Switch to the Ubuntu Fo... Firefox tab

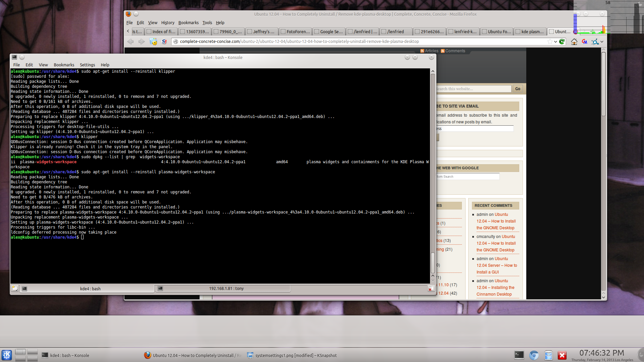coord(496,32)
